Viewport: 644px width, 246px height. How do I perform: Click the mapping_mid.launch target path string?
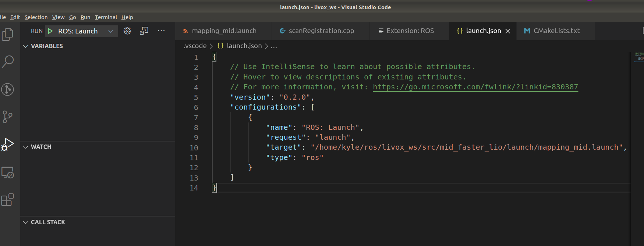tap(467, 147)
